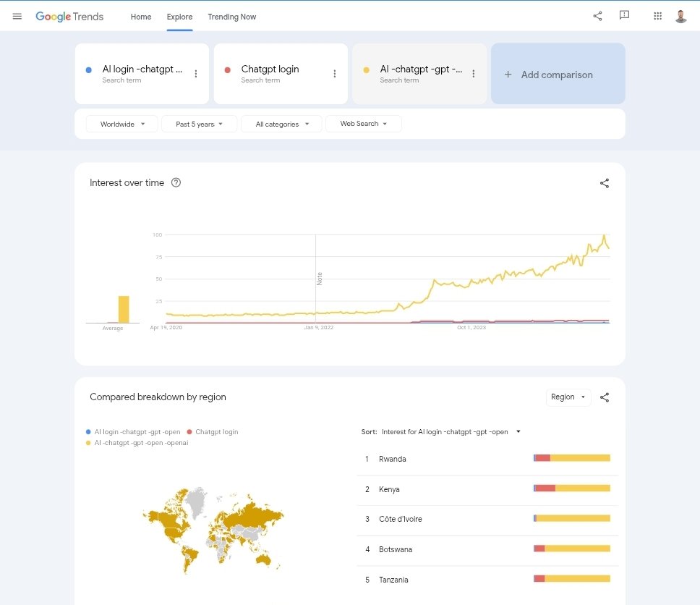Edit the AI login -chatgpt search term
700x605 pixels.
click(142, 69)
